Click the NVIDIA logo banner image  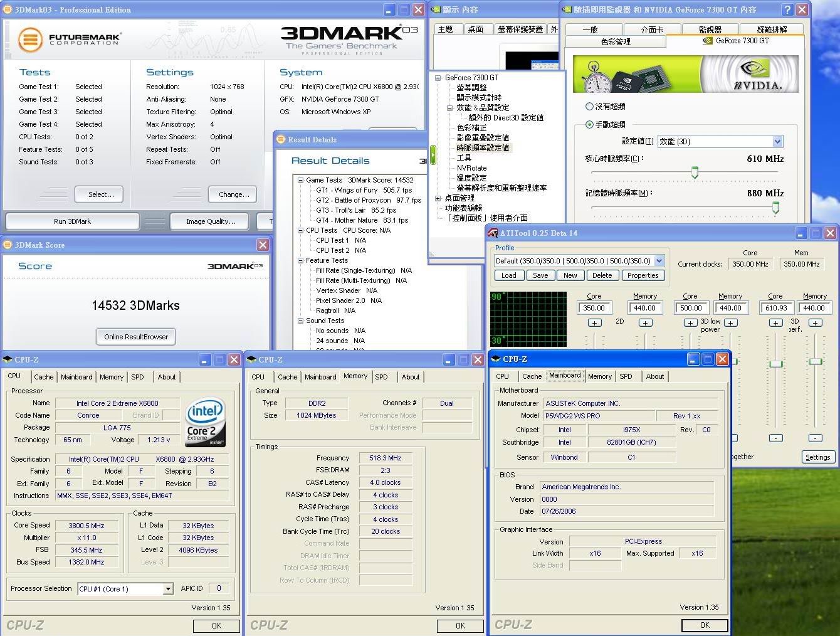686,75
